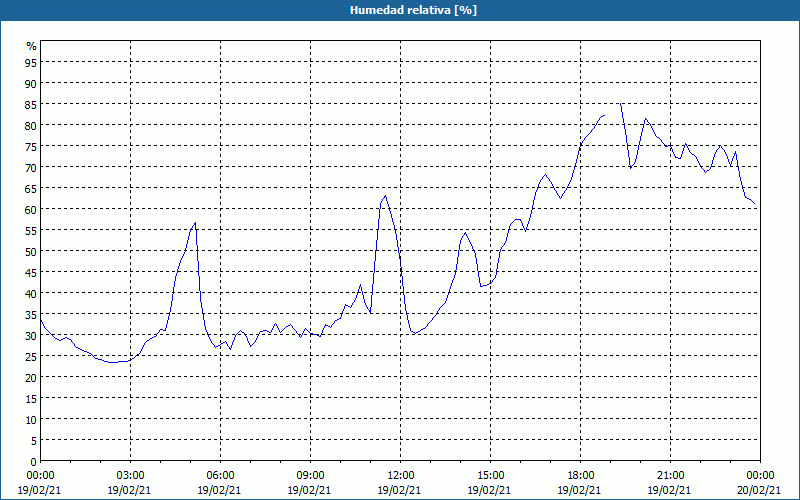This screenshot has height=500, width=800.
Task: Click the humidity curve's 57% peak after 05:00
Action: [x=195, y=223]
